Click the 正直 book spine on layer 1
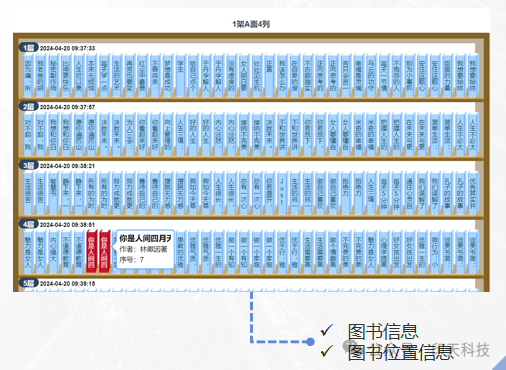The width and height of the screenshot is (506, 370). point(269,76)
